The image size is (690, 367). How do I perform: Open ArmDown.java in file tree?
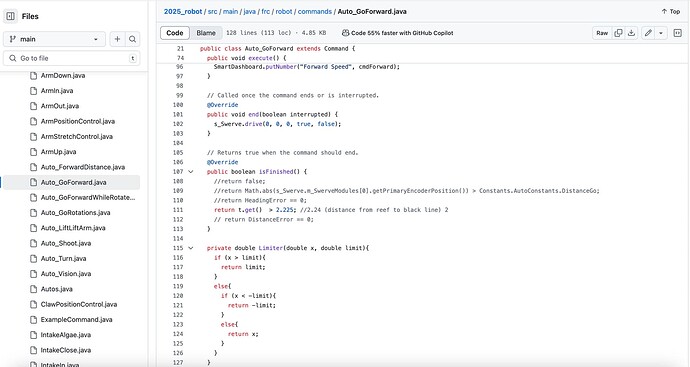[x=63, y=76]
